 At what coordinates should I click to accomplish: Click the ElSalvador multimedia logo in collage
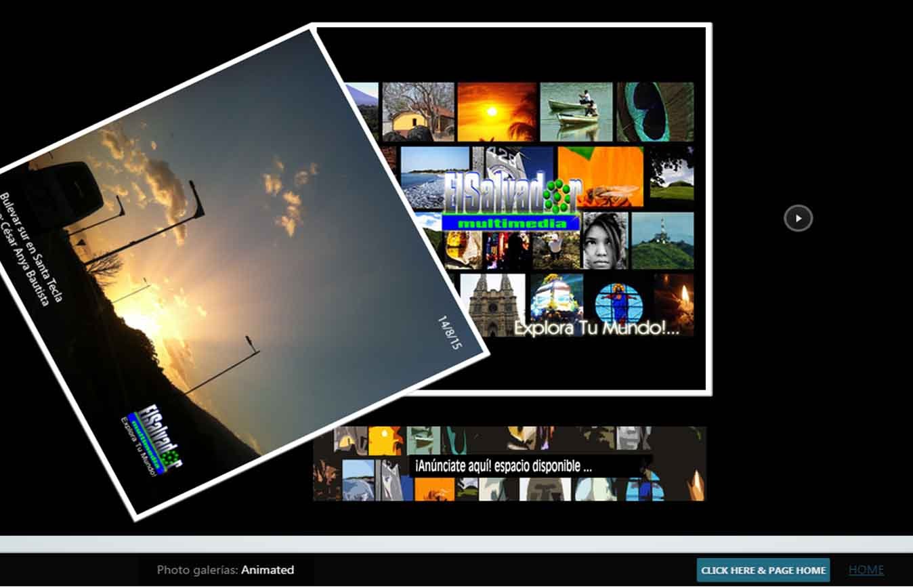513,202
